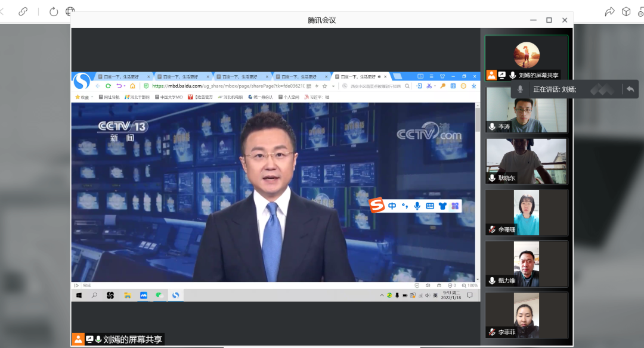
Task: Unmute 余珊珊's muted microphone icon
Action: (492, 229)
